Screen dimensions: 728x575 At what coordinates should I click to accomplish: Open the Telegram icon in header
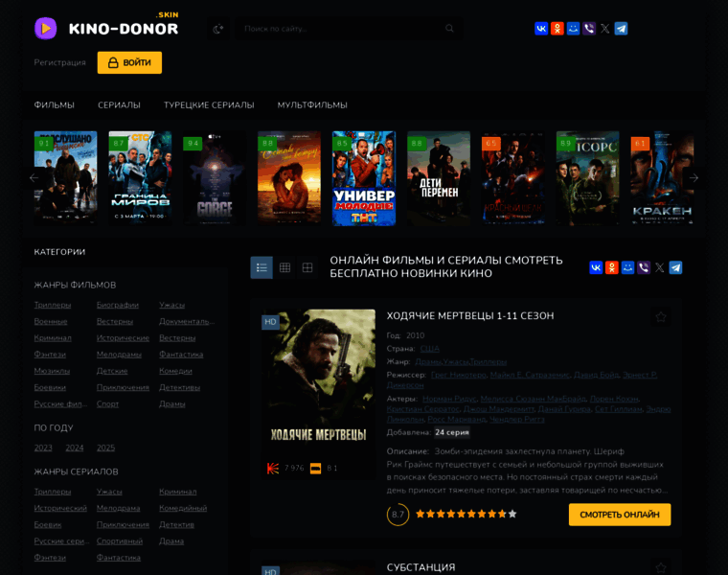(x=622, y=29)
